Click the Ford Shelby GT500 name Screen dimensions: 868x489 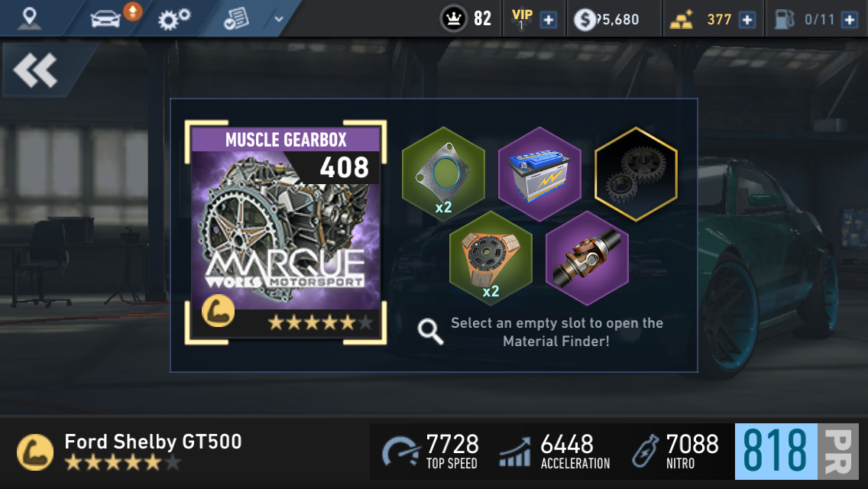pyautogui.click(x=154, y=442)
